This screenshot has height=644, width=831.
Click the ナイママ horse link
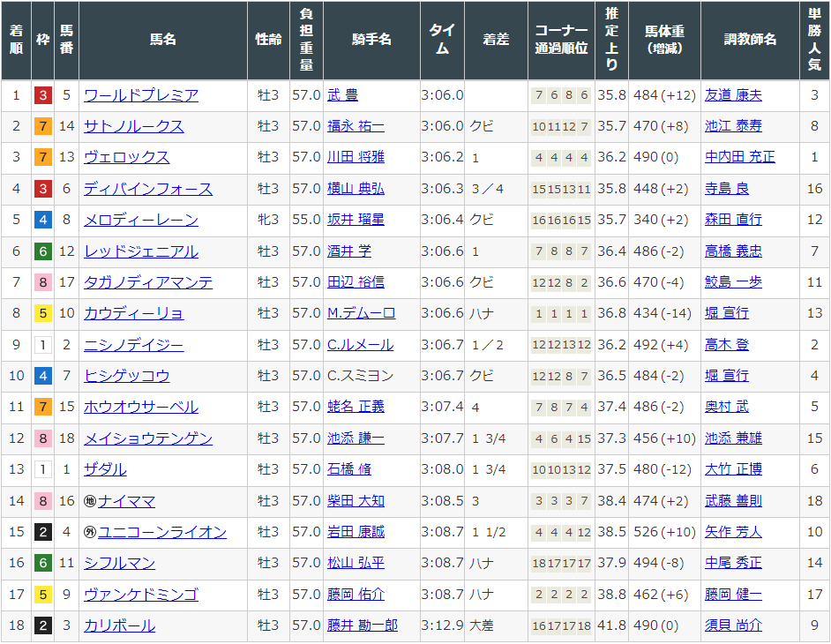click(x=127, y=501)
